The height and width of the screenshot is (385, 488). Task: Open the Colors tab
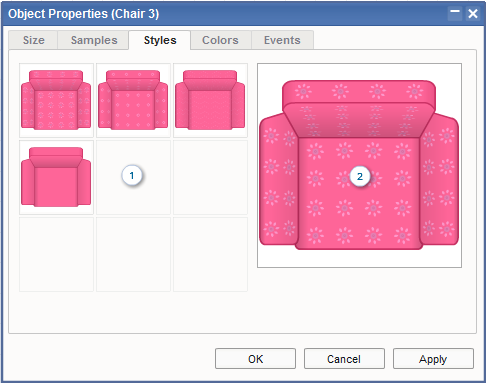tap(220, 40)
